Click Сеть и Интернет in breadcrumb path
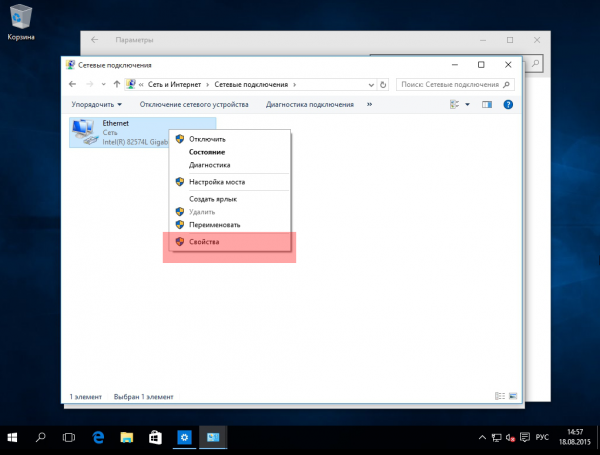This screenshot has height=455, width=600. click(x=174, y=85)
